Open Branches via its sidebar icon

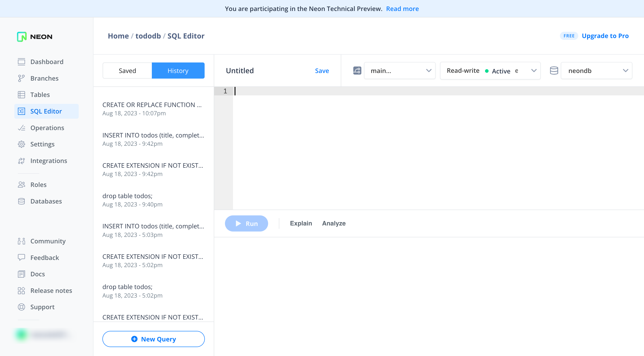click(x=21, y=78)
